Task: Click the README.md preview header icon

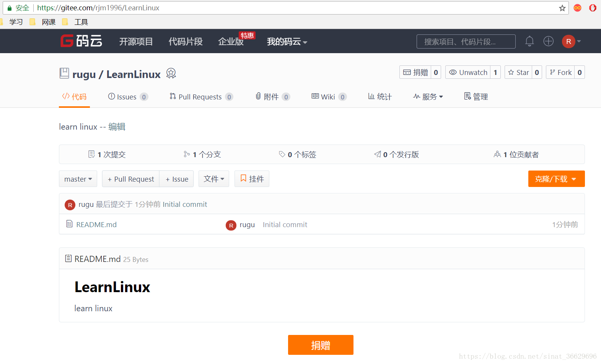Action: coord(68,258)
